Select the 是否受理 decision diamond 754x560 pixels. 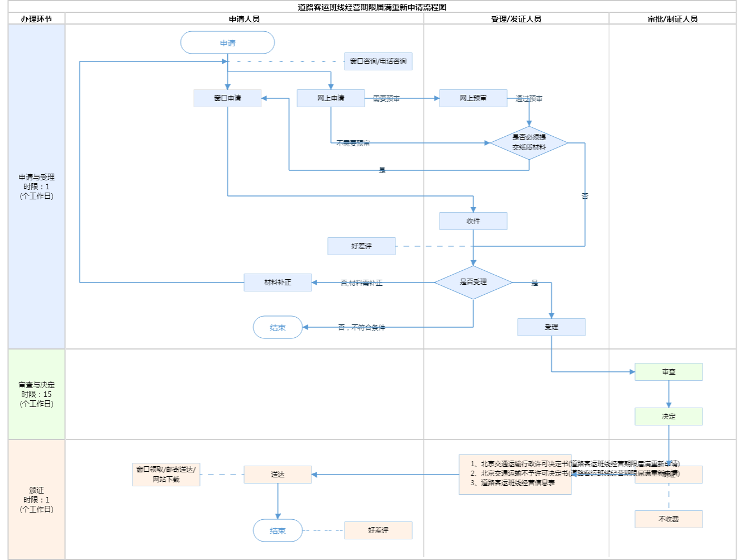[x=473, y=283]
